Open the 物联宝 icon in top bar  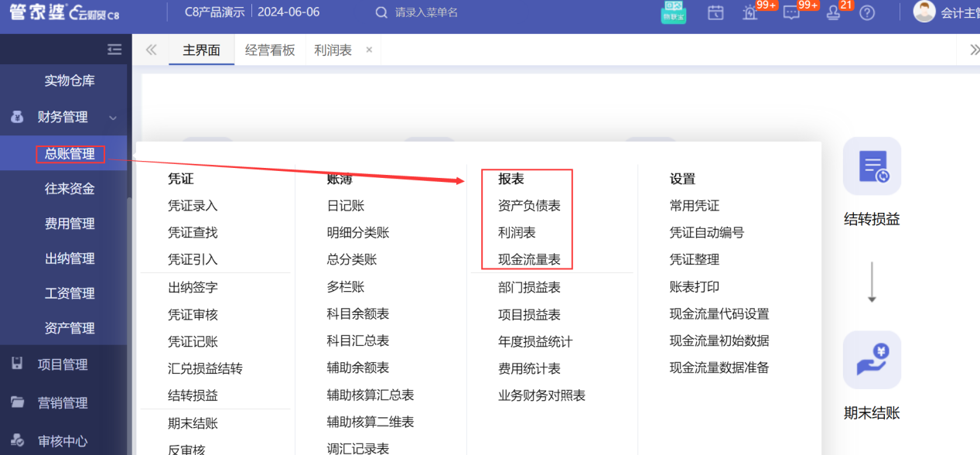(x=673, y=12)
